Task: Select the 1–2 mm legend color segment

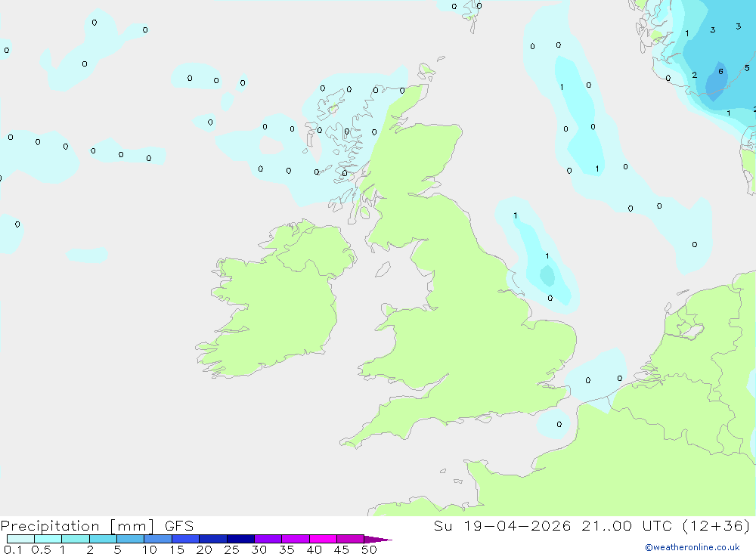Action: (76, 539)
